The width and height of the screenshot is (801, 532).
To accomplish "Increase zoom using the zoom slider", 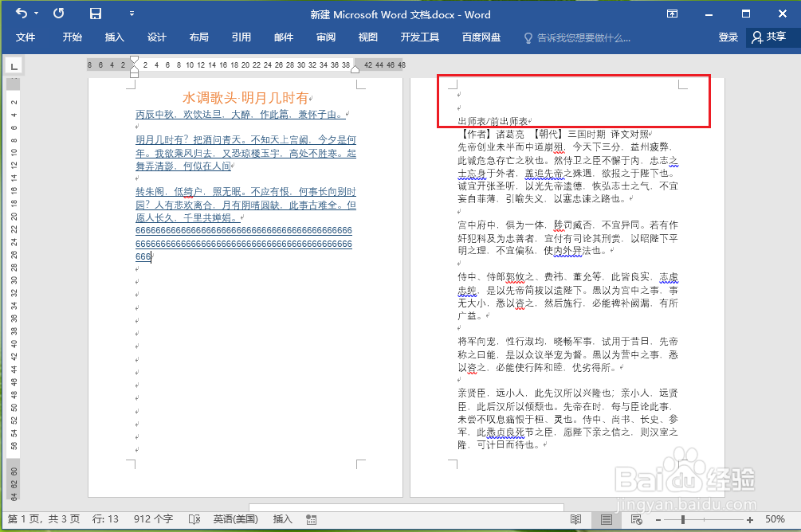I will click(750, 519).
